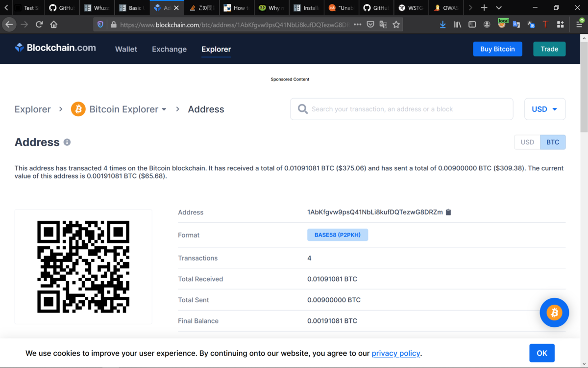
Task: Accept cookies with OK button
Action: (x=542, y=353)
